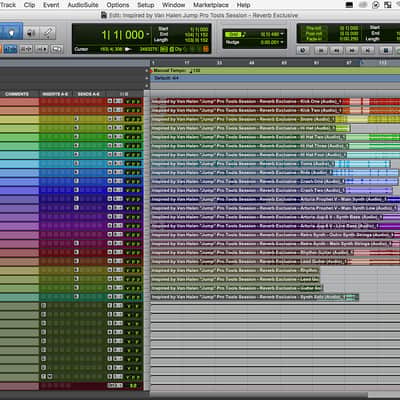Open the Grid value dropdown arrow
This screenshot has width=400, height=400.
coord(282,34)
